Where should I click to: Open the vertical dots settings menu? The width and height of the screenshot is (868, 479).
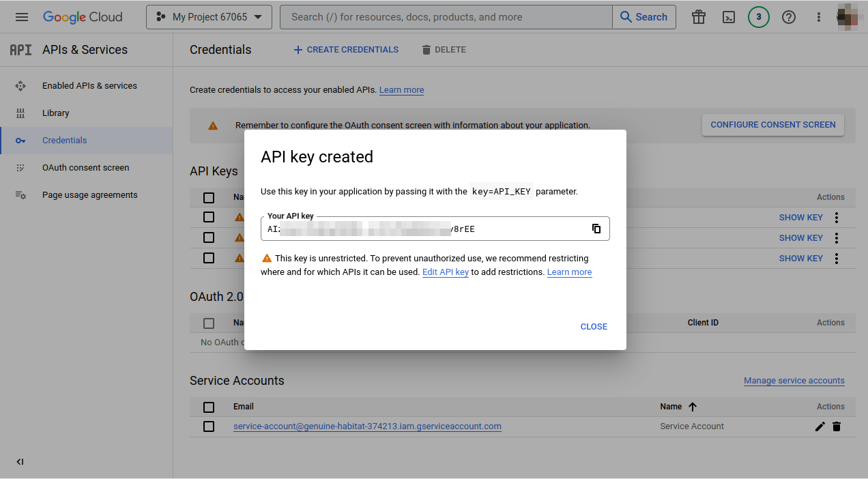click(819, 17)
